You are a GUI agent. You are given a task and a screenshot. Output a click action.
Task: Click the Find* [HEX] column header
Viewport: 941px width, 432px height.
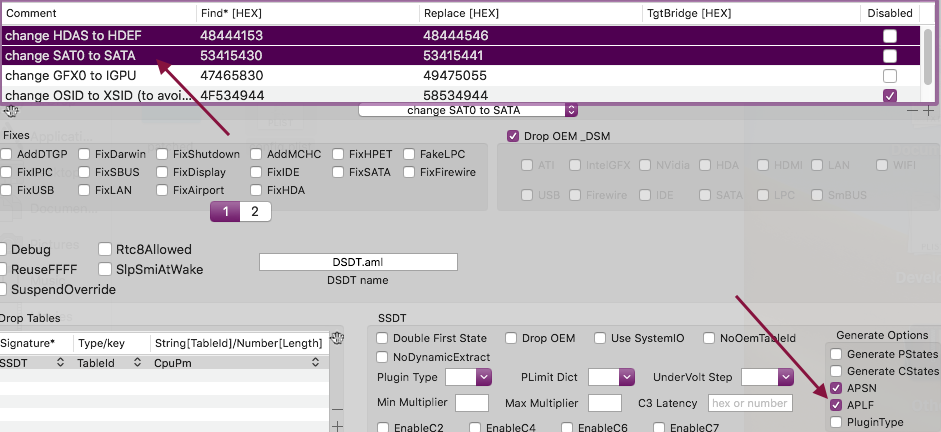[307, 13]
